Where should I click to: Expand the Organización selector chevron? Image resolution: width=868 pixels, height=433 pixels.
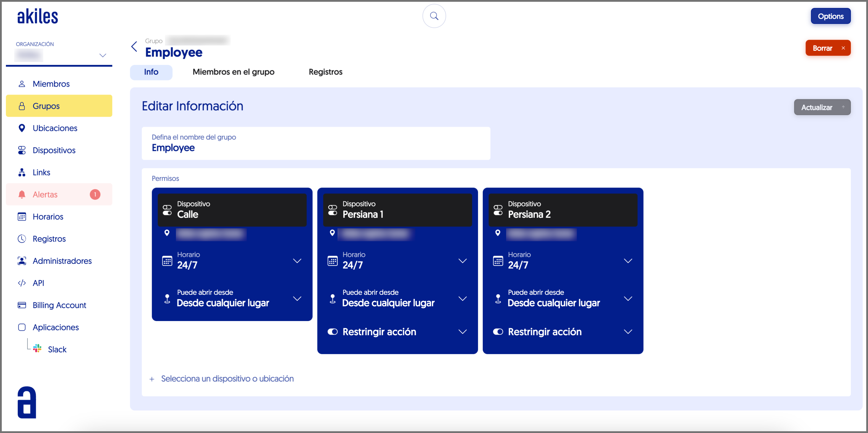[x=103, y=55]
